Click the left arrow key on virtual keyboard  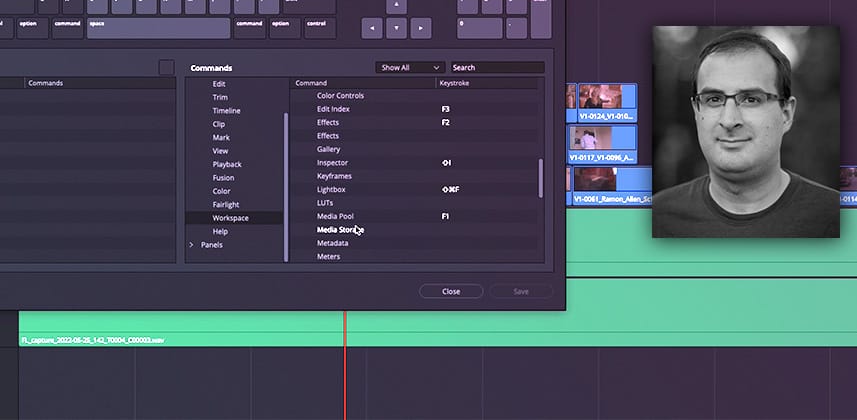372,28
